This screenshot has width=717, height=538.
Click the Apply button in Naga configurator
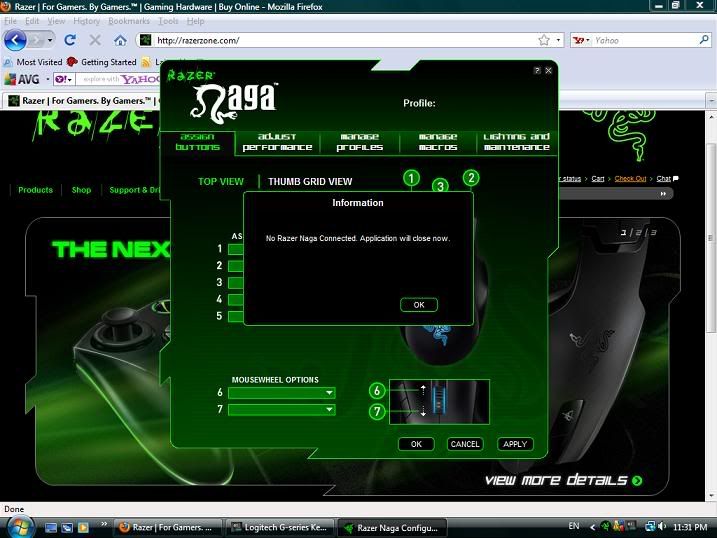pos(515,444)
